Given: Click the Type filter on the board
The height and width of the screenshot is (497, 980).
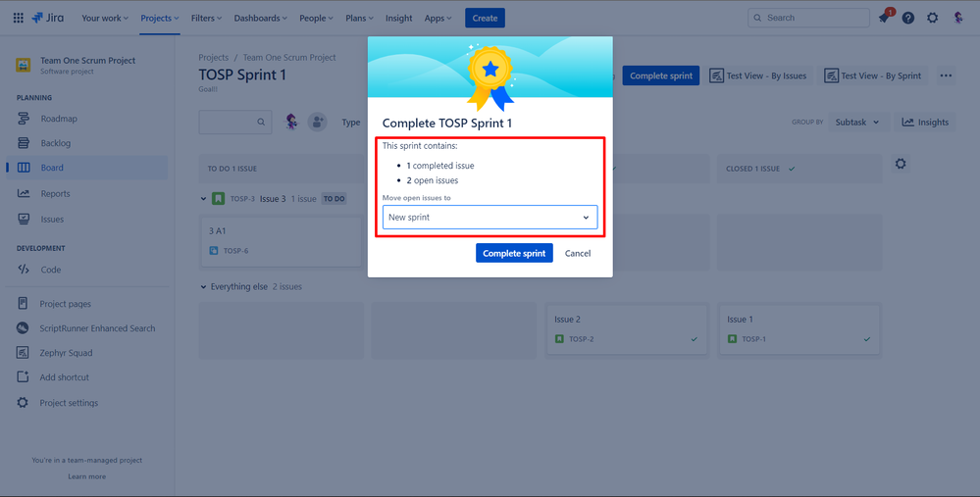Looking at the screenshot, I should [x=350, y=123].
